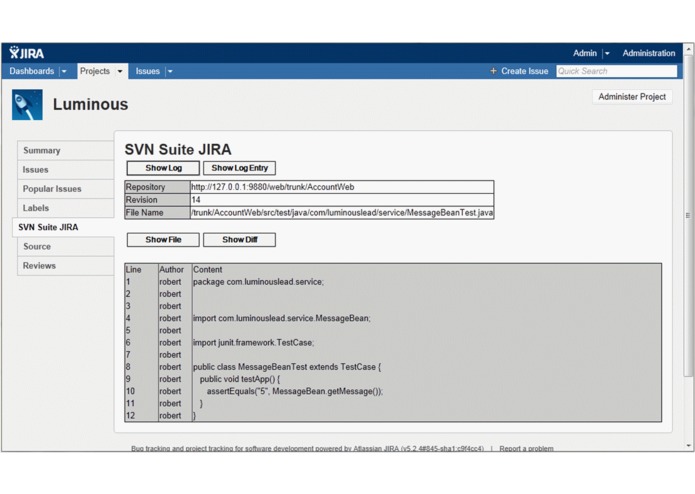
Task: Click the 'import com.luminouslead.service.MessageBean;' line
Action: pyautogui.click(x=282, y=318)
